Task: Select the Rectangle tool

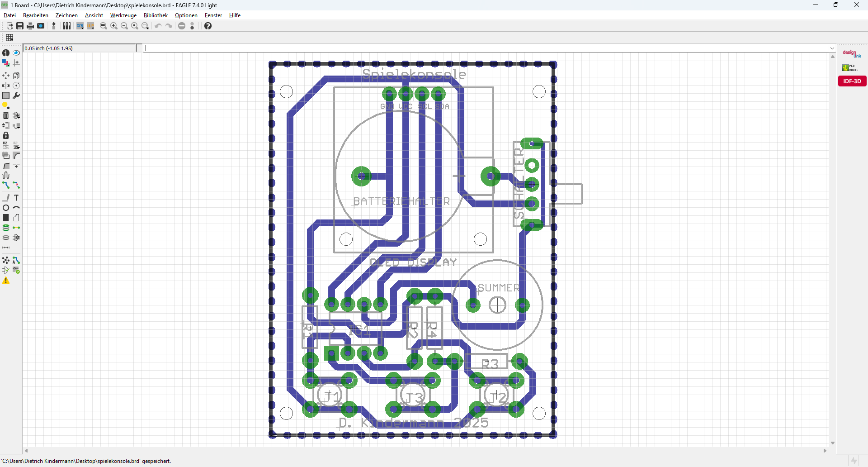Action: pyautogui.click(x=6, y=218)
